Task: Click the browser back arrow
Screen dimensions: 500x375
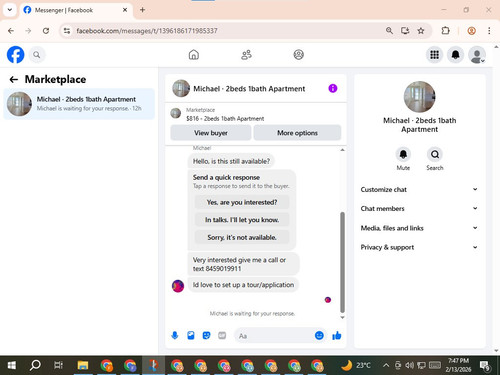Action: click(11, 31)
